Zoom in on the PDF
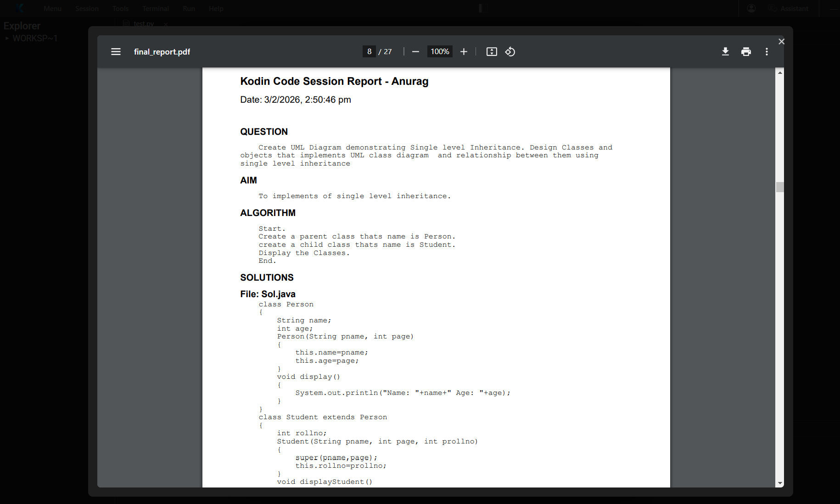Screen dimensions: 840x504 pos(464,51)
